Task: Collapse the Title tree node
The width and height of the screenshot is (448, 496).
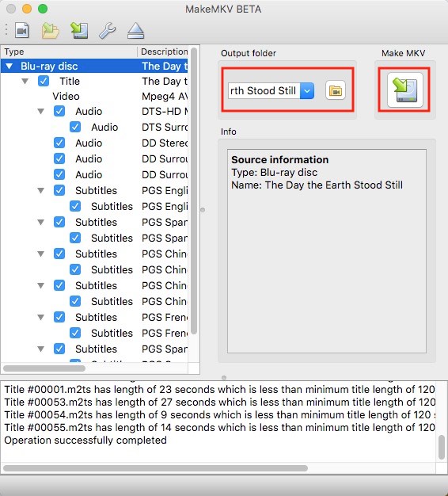Action: [25, 82]
